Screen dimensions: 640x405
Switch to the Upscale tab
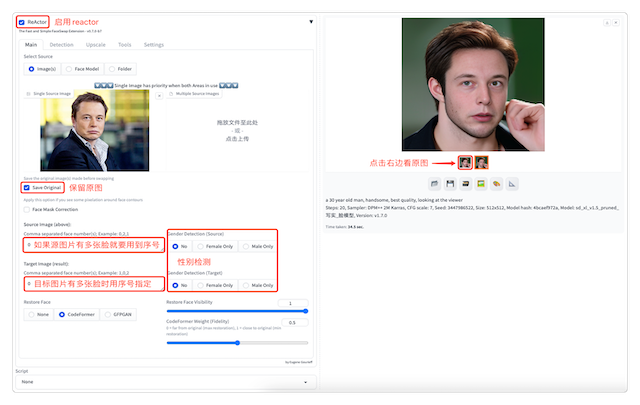[96, 45]
